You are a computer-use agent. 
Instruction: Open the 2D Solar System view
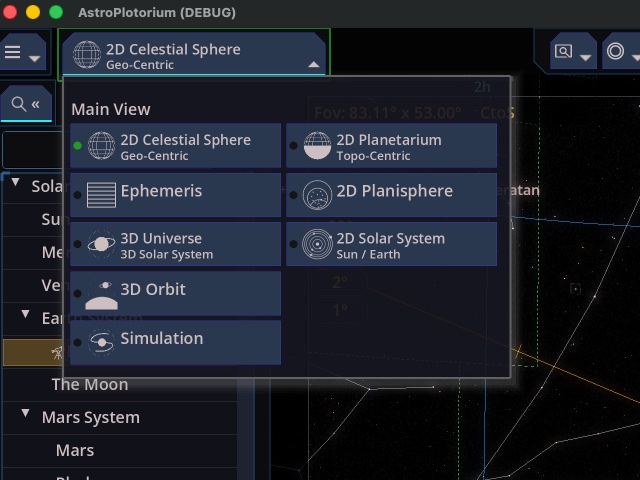pos(391,244)
